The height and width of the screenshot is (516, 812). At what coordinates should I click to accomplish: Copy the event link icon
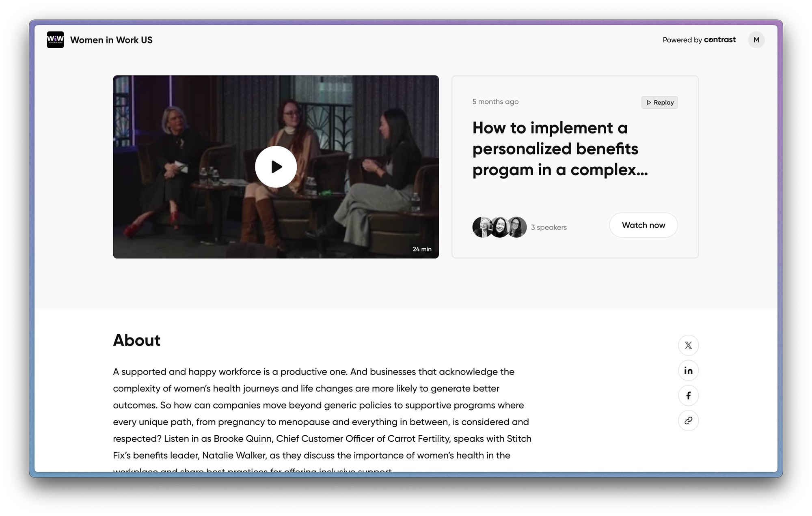point(689,421)
